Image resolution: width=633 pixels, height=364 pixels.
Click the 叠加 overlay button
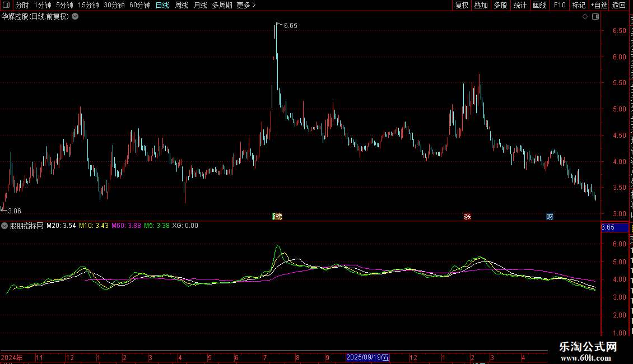[x=481, y=5]
